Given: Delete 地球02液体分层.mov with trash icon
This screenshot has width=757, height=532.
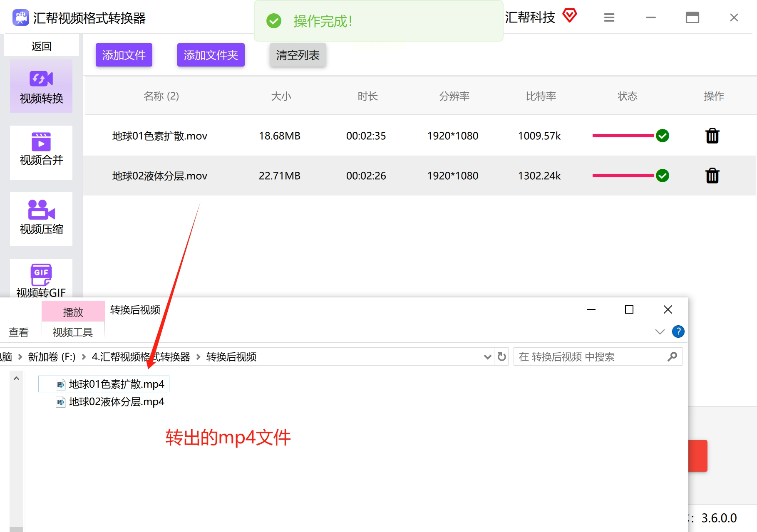Looking at the screenshot, I should tap(712, 176).
